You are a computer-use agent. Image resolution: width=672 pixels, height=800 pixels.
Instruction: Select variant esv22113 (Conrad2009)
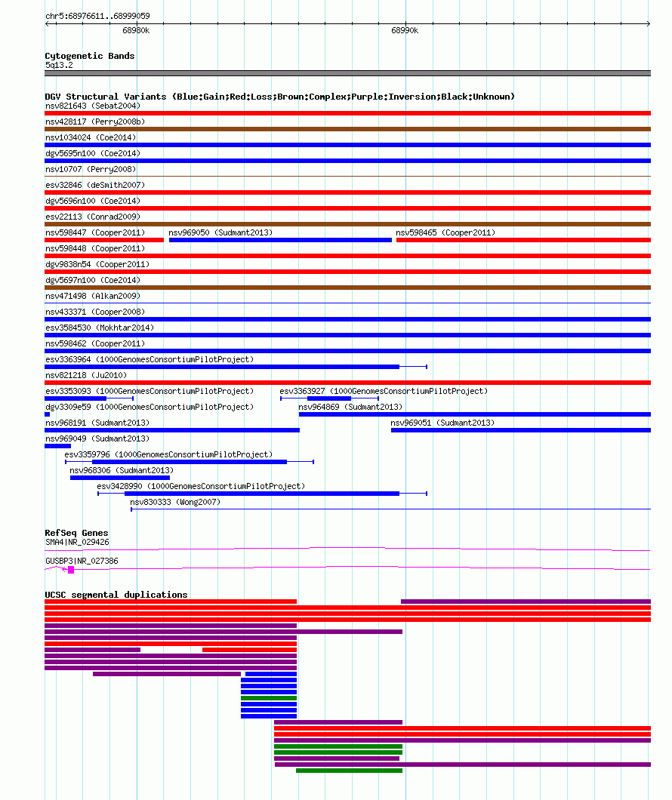point(93,217)
